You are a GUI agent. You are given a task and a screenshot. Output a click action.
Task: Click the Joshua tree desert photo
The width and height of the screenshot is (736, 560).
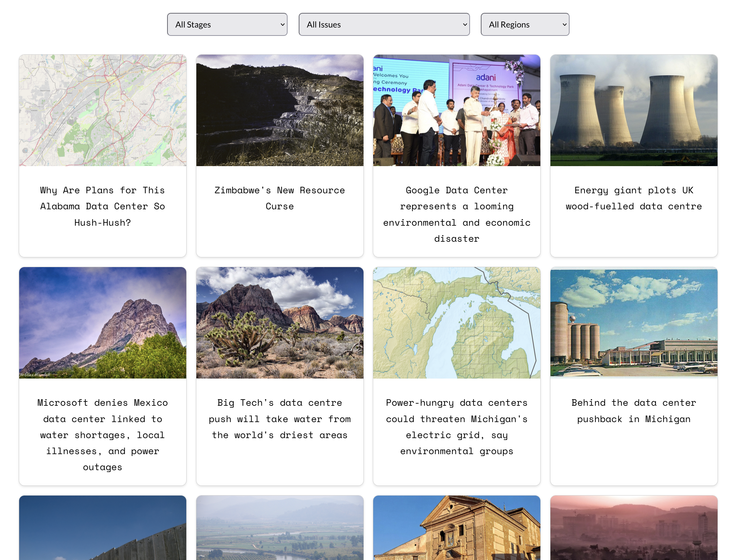pos(280,322)
